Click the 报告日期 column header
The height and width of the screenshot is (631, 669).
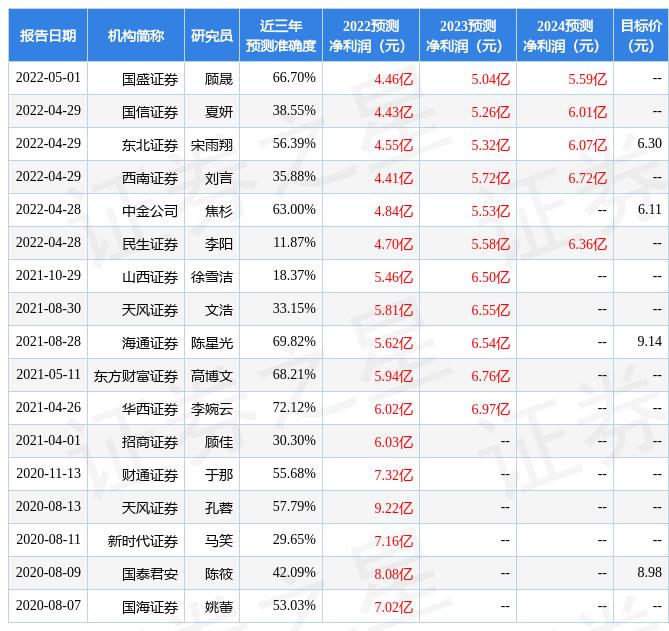tap(48, 35)
